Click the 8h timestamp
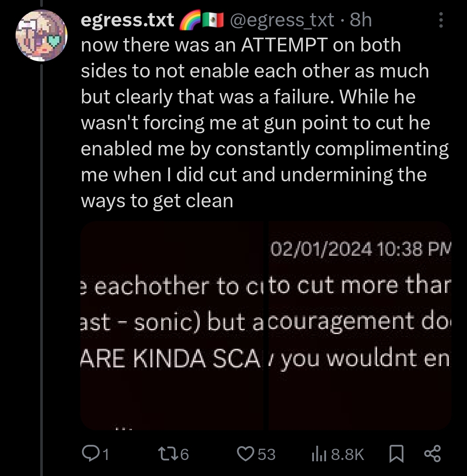 point(361,19)
